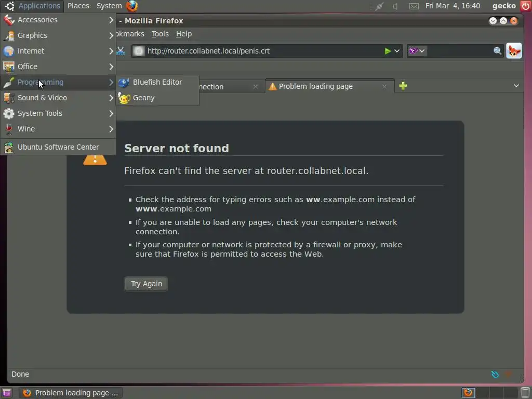Open the search engine selector dropdown
This screenshot has width=532, height=399.
pos(417,51)
